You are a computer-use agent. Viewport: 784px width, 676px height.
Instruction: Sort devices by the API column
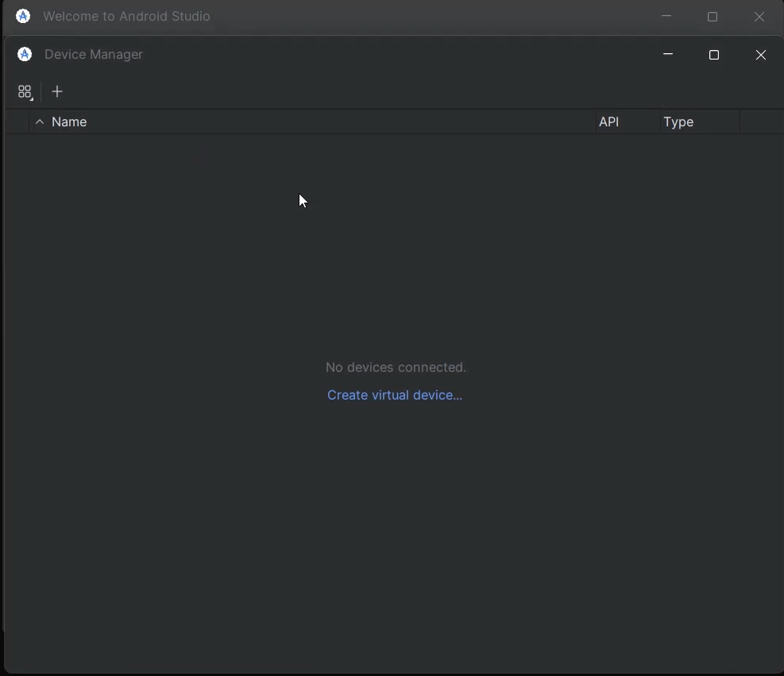[x=609, y=122]
